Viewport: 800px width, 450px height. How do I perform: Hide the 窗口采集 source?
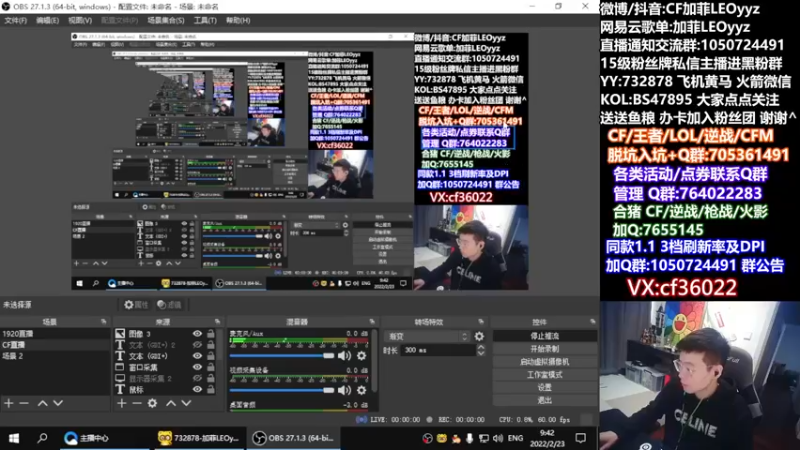click(x=197, y=367)
